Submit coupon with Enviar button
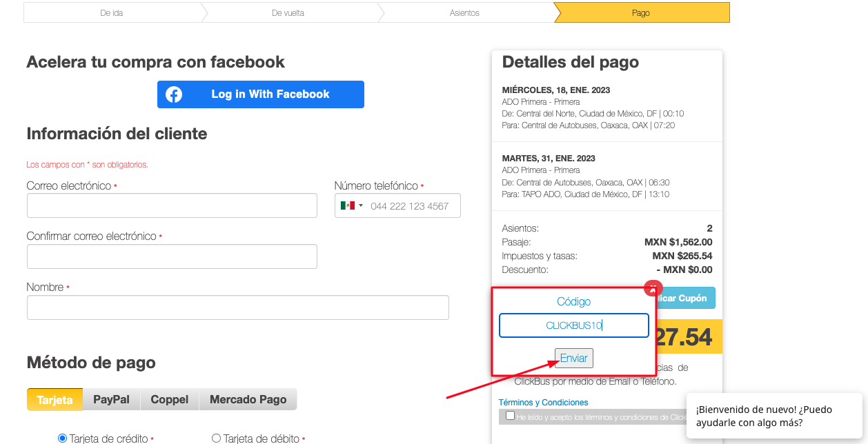 [x=574, y=359]
